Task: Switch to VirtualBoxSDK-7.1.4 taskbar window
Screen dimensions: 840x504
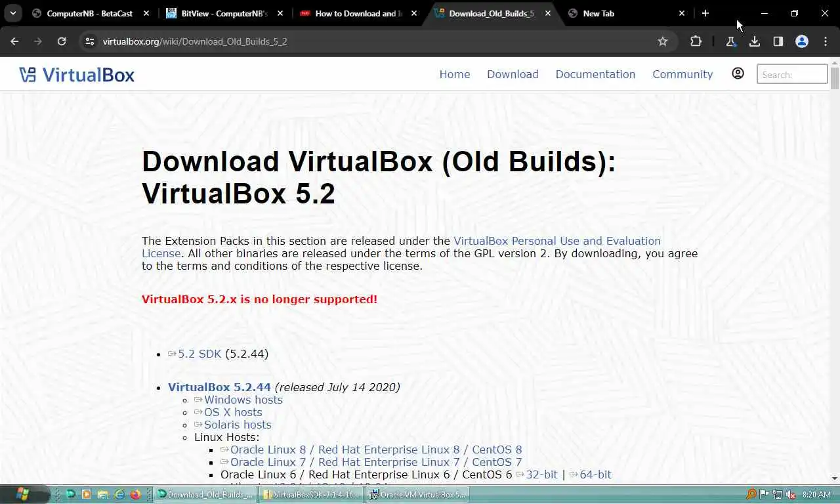Action: [310, 494]
